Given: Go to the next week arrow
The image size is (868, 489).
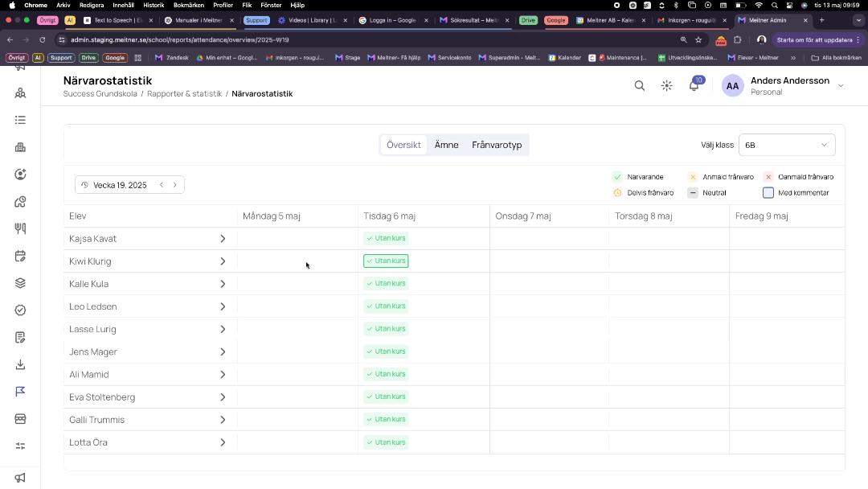Looking at the screenshot, I should (175, 185).
